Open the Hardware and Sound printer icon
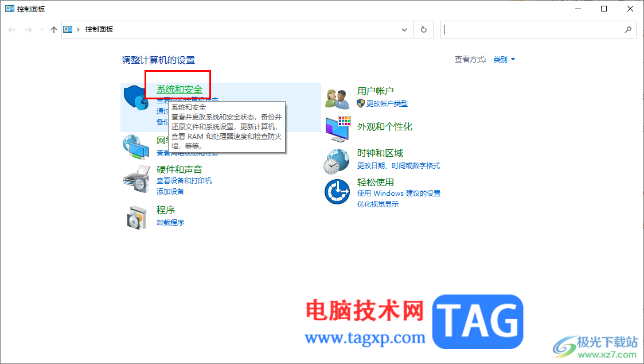This screenshot has height=364, width=644. pyautogui.click(x=136, y=179)
